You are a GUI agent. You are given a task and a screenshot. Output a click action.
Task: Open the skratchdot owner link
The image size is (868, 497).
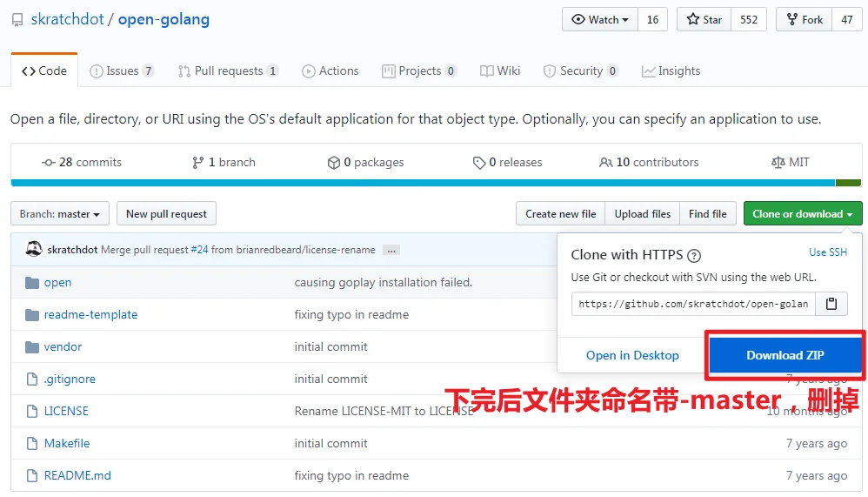(67, 19)
